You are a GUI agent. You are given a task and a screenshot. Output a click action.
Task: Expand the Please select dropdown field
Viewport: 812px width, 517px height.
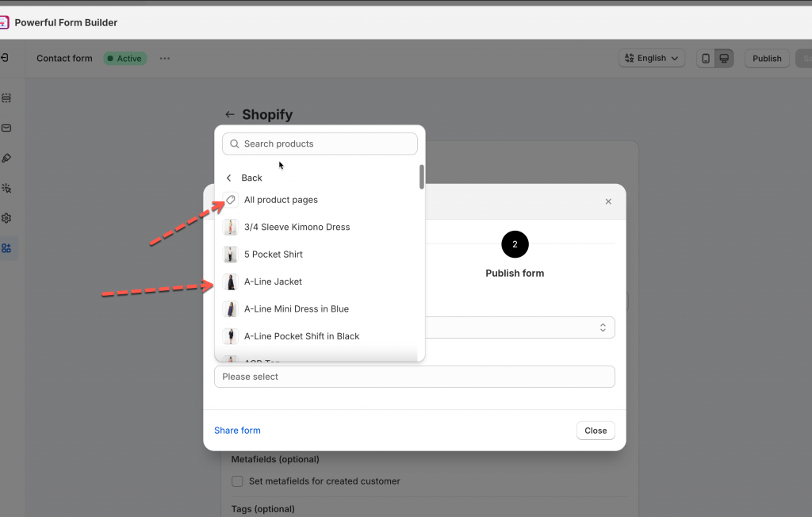click(x=414, y=377)
